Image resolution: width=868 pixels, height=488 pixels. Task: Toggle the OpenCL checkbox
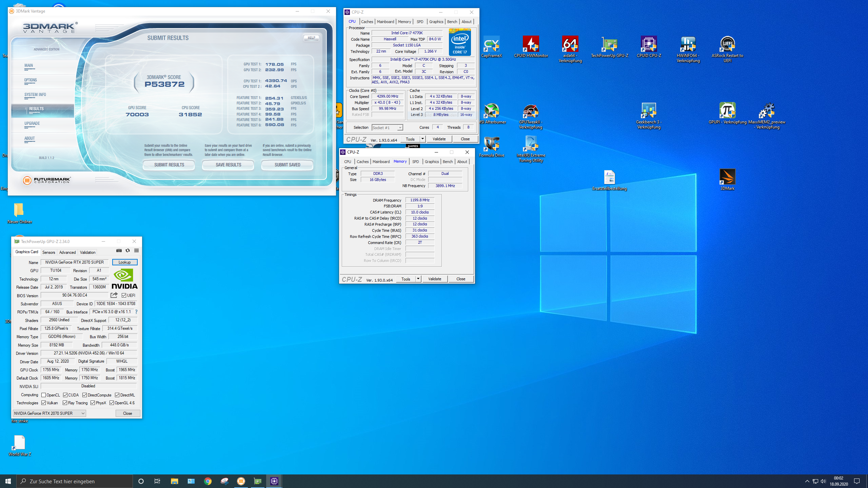[44, 395]
